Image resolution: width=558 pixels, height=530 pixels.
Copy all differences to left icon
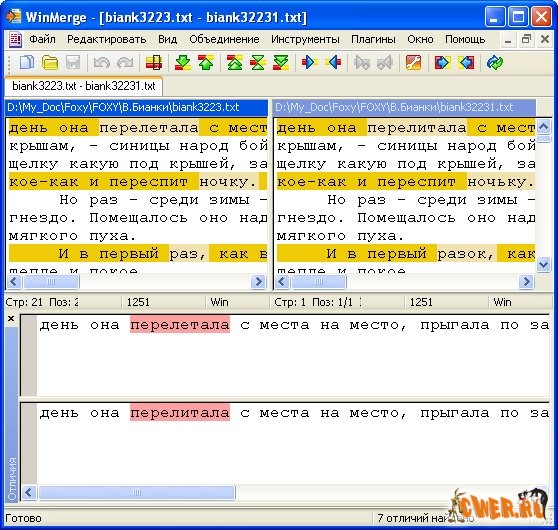467,63
